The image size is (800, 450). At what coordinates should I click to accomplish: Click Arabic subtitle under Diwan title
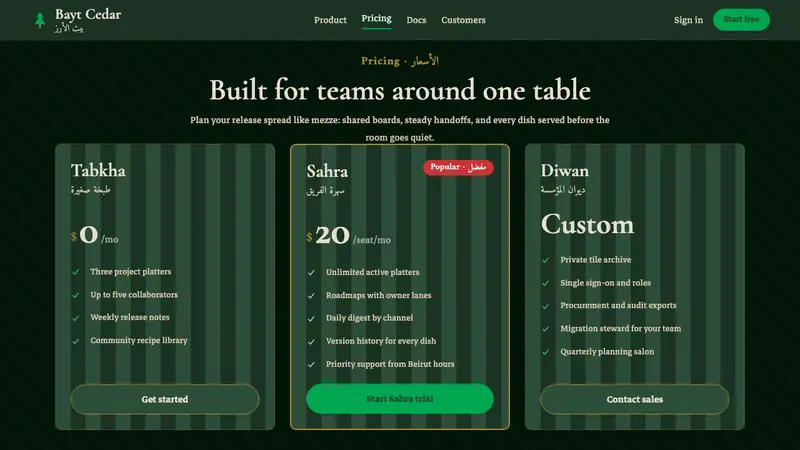(563, 190)
